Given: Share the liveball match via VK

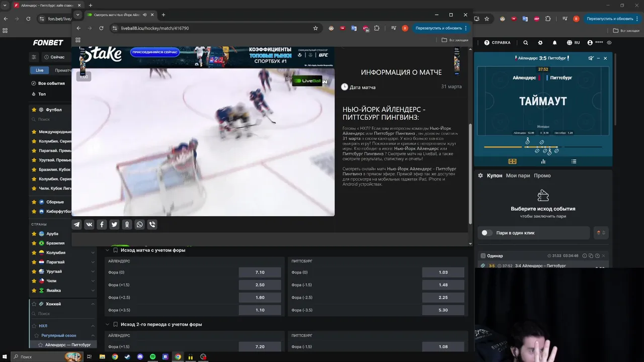Looking at the screenshot, I should click(x=89, y=225).
